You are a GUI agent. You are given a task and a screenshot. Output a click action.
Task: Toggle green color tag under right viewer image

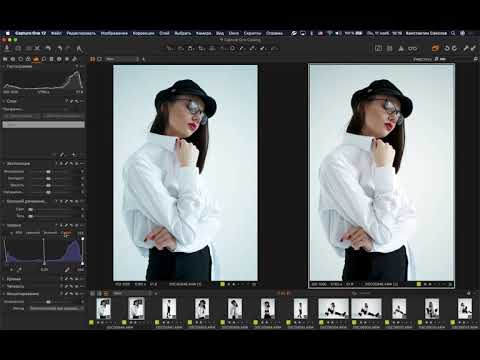[419, 284]
